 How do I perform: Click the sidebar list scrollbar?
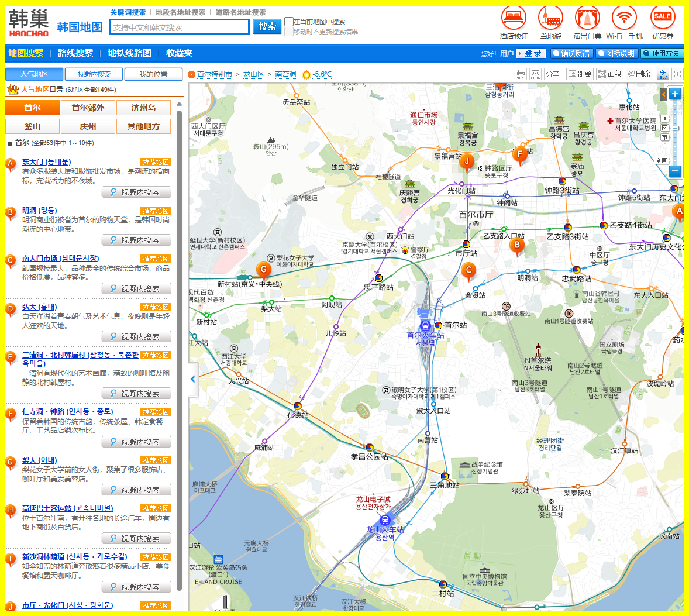(x=180, y=352)
